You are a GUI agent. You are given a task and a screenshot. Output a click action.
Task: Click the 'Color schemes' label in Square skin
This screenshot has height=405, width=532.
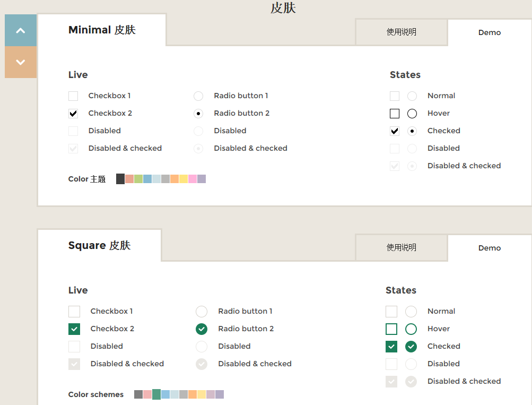[96, 394]
